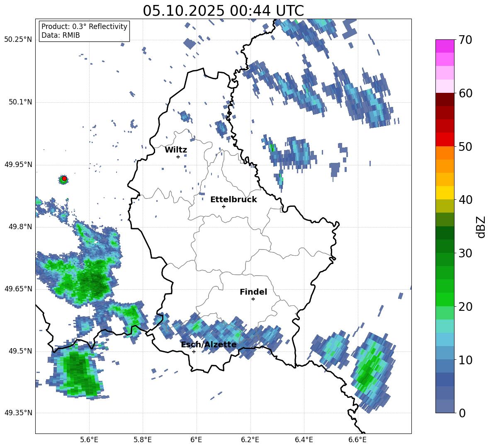
Task: Click the 30 tick on the colorbar
Action: pyautogui.click(x=466, y=253)
